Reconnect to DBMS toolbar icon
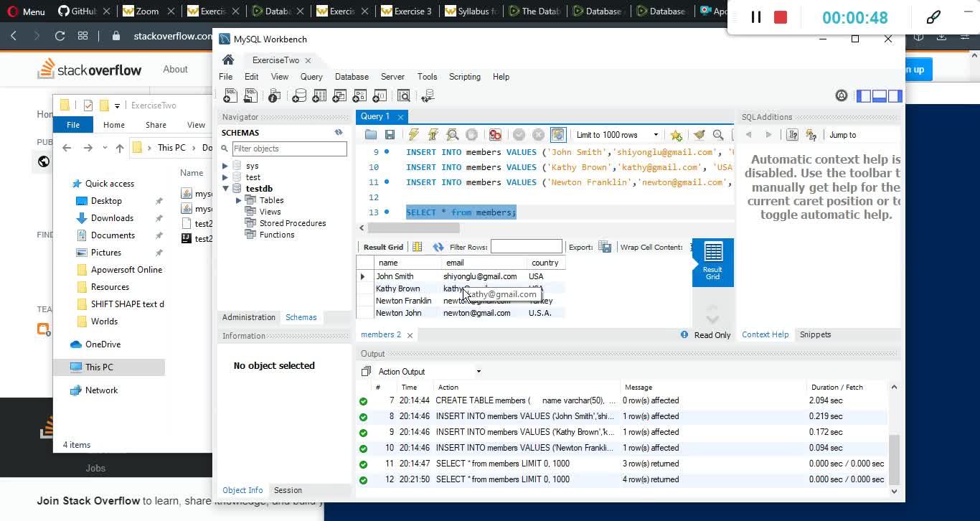980x521 pixels. click(x=428, y=95)
